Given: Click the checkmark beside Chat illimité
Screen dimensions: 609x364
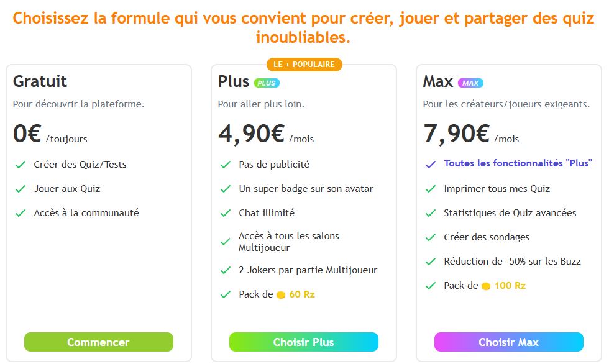Looking at the screenshot, I should click(x=226, y=213).
